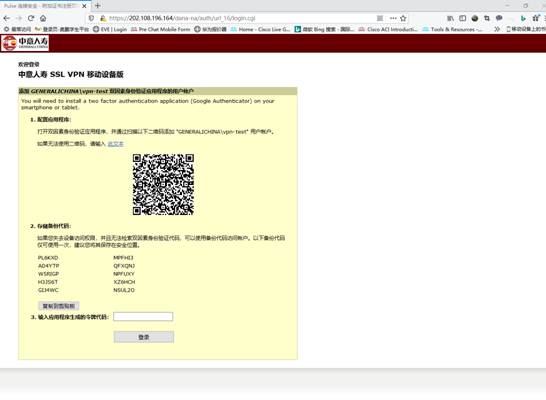Focus the token code input field

coord(143,316)
